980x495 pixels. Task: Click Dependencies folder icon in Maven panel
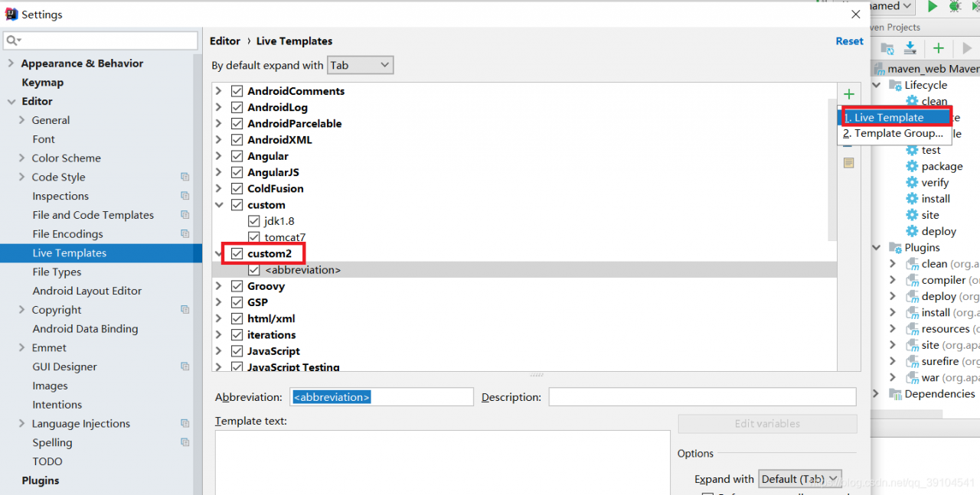[x=894, y=394]
